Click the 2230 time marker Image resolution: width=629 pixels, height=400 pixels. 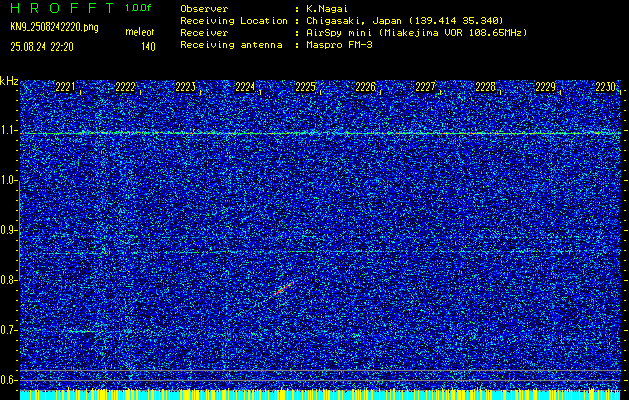(x=605, y=87)
